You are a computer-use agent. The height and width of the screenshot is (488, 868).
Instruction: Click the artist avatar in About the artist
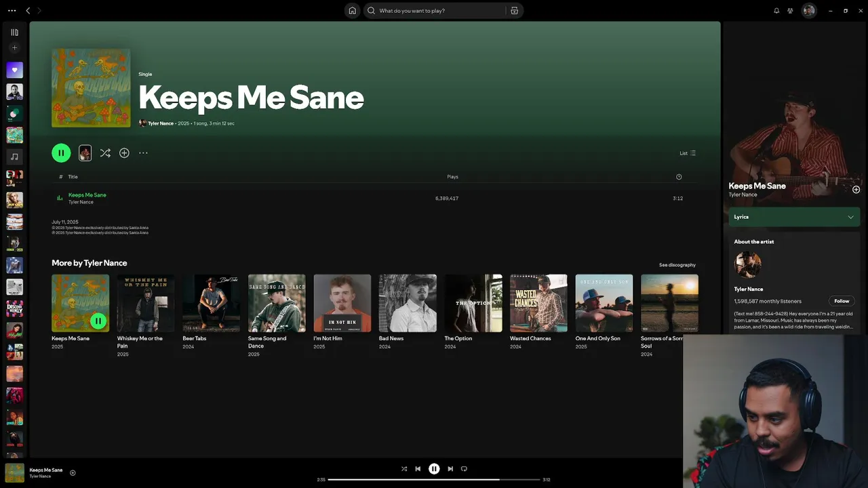point(748,264)
